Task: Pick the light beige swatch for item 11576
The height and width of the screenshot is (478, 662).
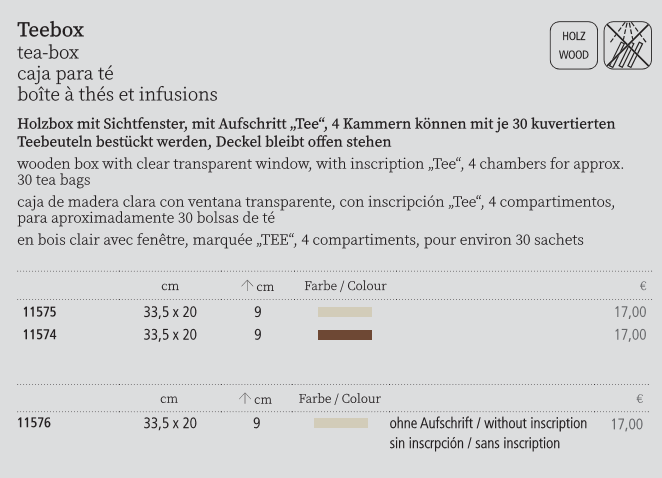Action: [341, 423]
